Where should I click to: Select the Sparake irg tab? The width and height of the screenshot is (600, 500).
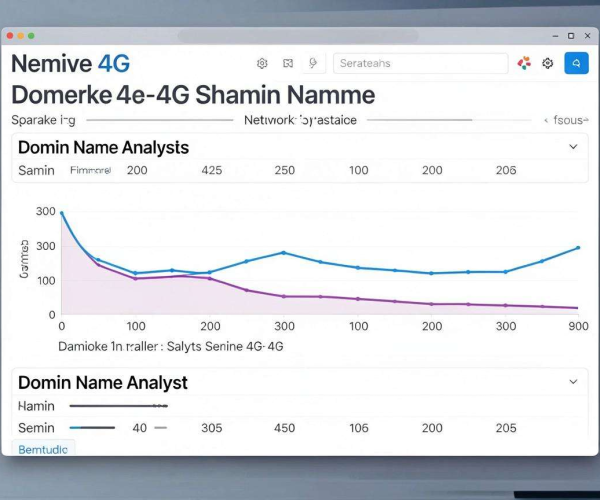click(43, 120)
